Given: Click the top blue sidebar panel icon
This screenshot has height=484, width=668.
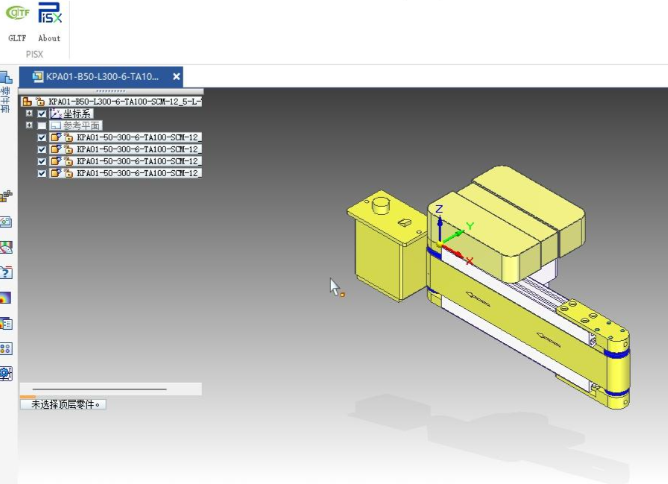Looking at the screenshot, I should [x=6, y=77].
